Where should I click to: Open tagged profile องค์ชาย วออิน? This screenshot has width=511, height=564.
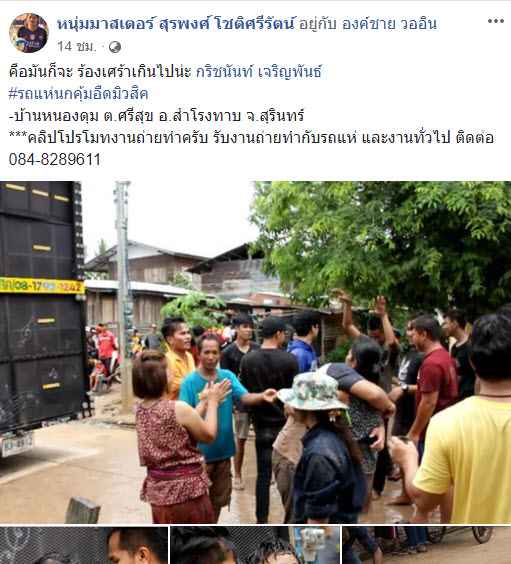(x=389, y=24)
